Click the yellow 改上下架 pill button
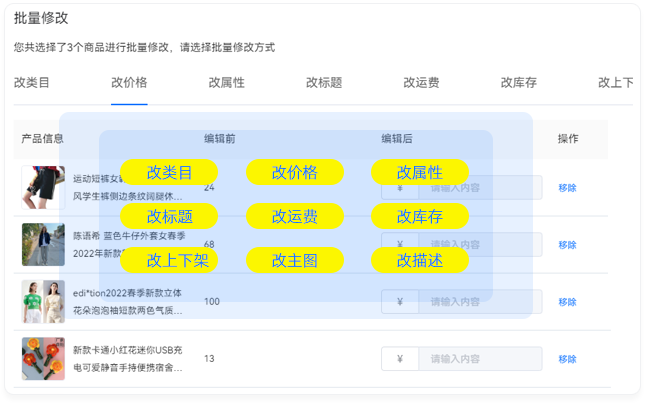Screen dimensions: 646x407 [169, 260]
